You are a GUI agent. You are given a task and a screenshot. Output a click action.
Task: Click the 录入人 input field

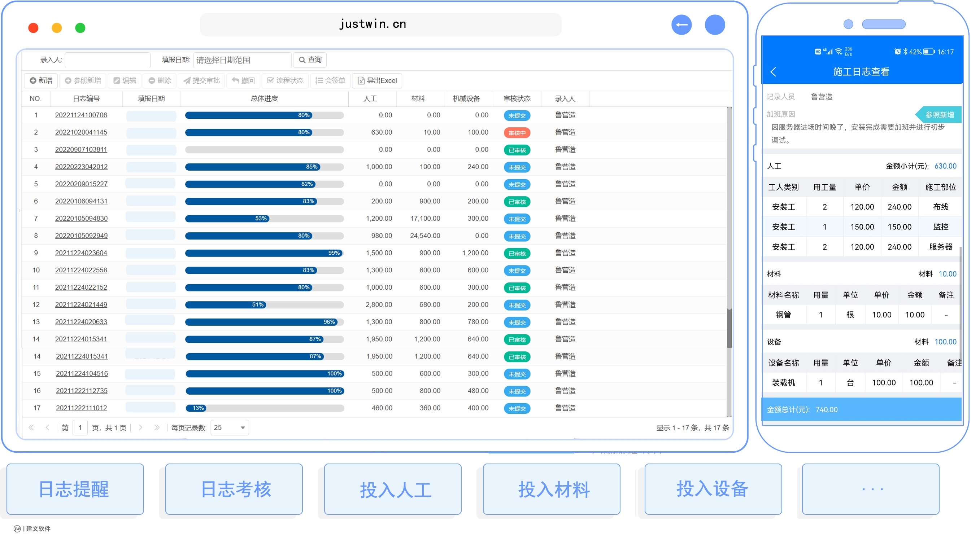(108, 60)
